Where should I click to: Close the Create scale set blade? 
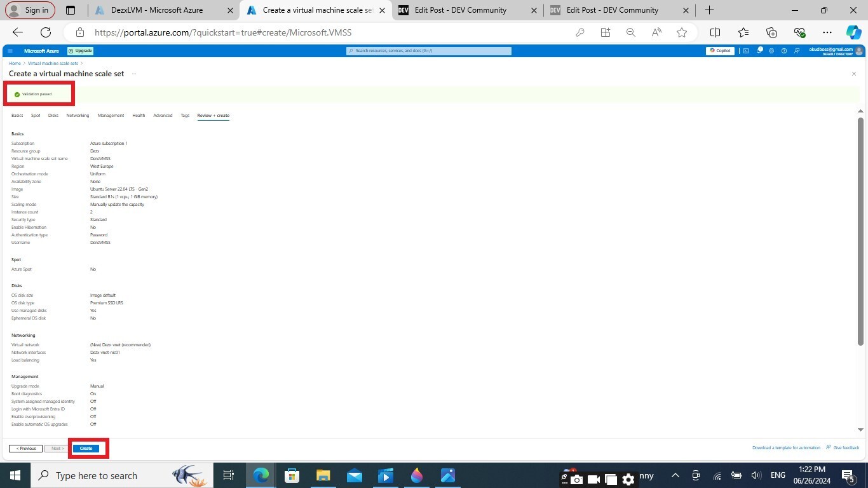(854, 74)
